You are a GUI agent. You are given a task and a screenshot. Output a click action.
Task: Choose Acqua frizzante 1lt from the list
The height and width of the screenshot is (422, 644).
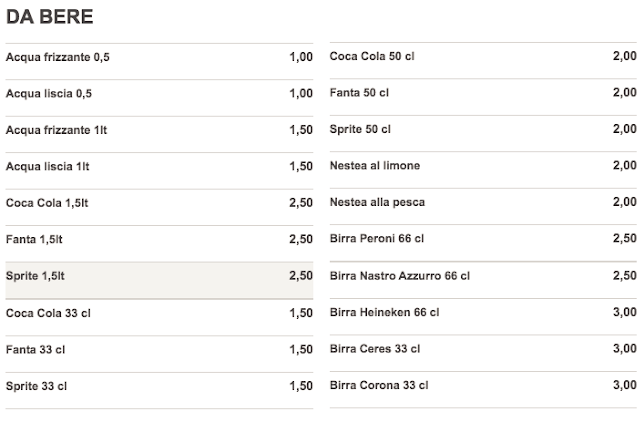[x=57, y=130]
